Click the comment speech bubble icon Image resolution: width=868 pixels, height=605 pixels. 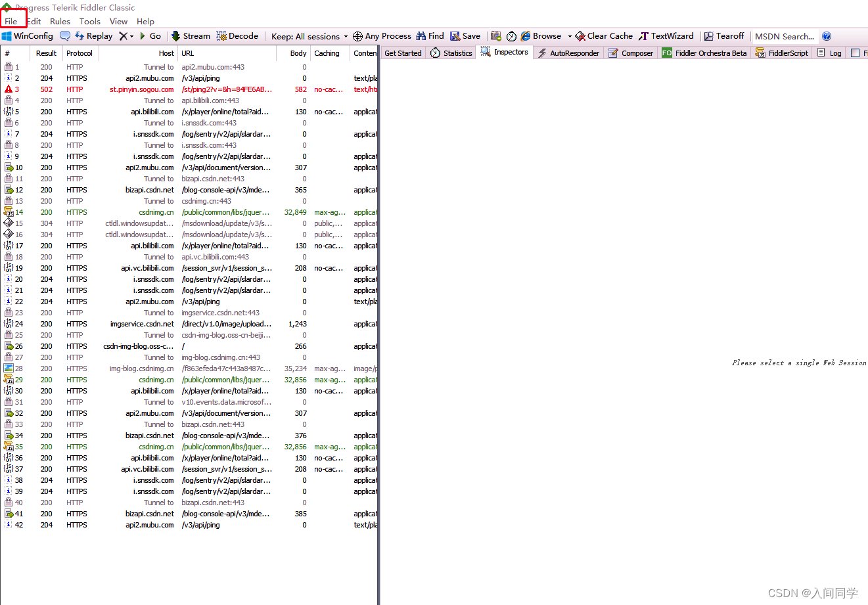[x=65, y=36]
